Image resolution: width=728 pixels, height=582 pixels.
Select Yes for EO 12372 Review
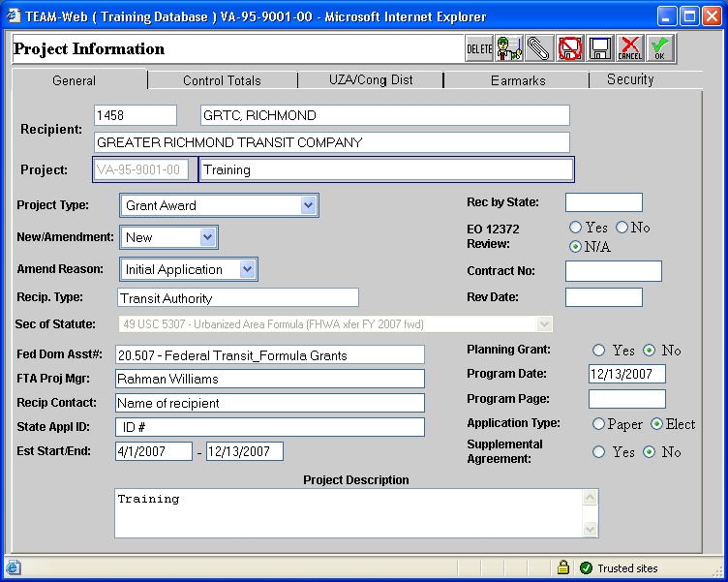pyautogui.click(x=576, y=228)
